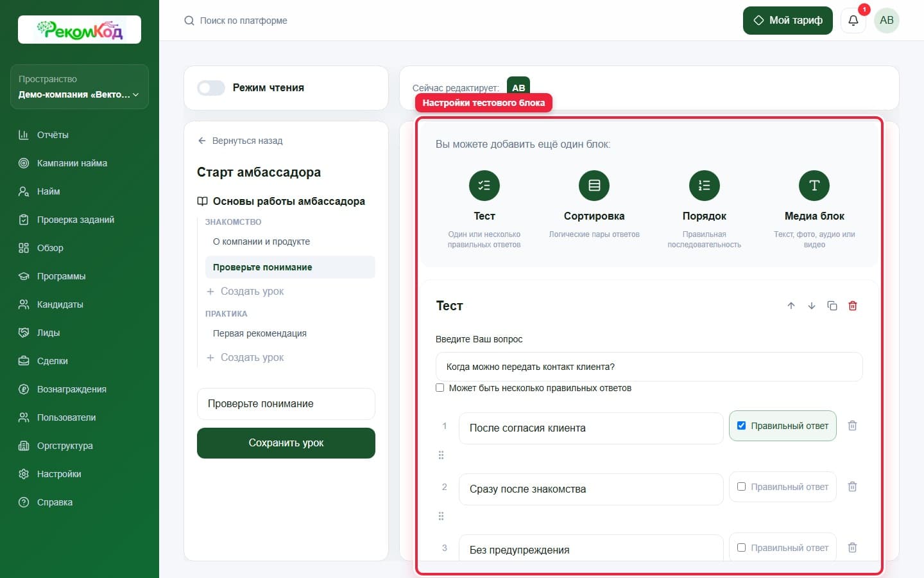924x578 pixels.
Task: Check 'Может быть несколько правильных ответов'
Action: click(440, 388)
